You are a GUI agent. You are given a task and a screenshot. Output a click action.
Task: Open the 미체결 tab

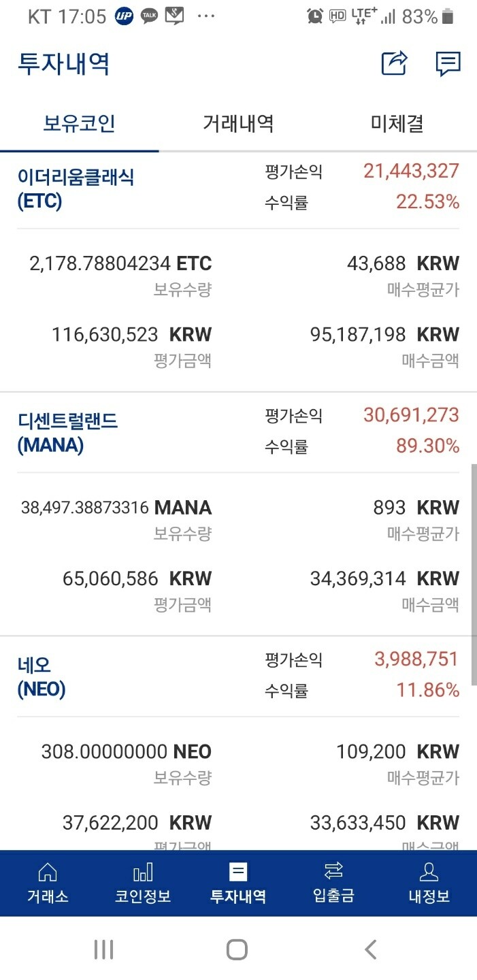pos(397,123)
